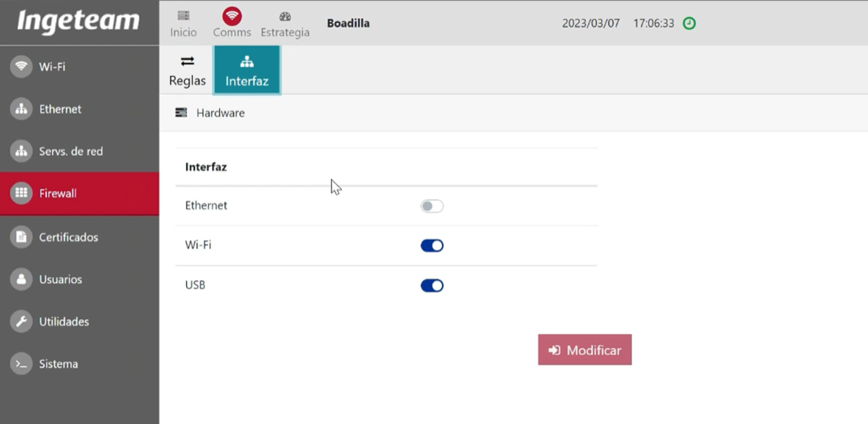868x424 pixels.
Task: Enable the Ethernet interface toggle
Action: click(432, 206)
